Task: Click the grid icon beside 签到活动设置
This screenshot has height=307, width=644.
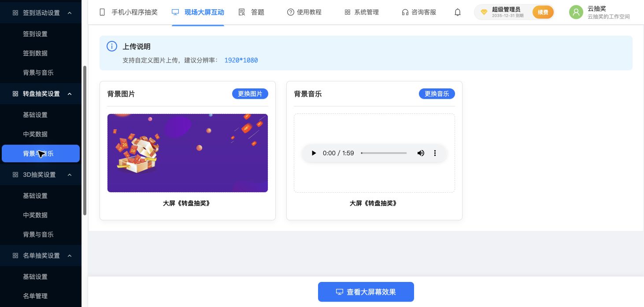Action: pos(15,13)
